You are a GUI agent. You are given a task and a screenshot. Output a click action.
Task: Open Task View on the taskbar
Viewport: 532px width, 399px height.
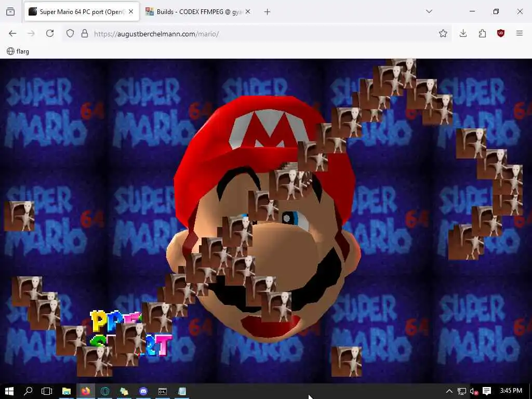tap(47, 391)
